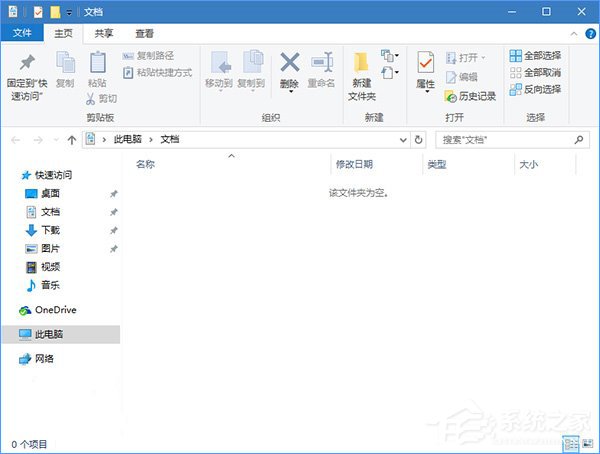Viewport: 600px width, 454px height.
Task: Switch to the 共享 (Share) ribbon tab
Action: [103, 33]
